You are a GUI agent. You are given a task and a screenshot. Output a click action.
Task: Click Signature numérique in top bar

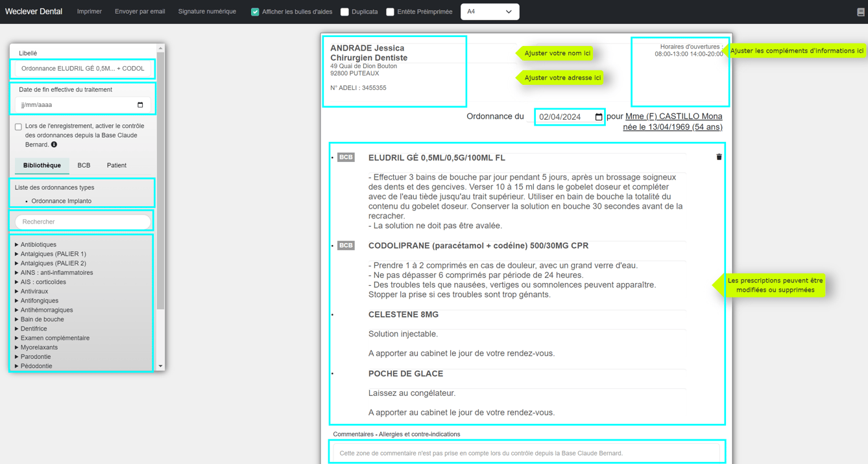tap(207, 12)
